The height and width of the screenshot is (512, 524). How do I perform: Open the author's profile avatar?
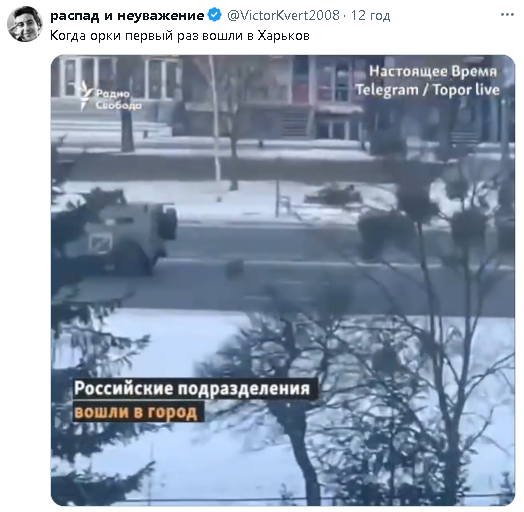pos(25,24)
